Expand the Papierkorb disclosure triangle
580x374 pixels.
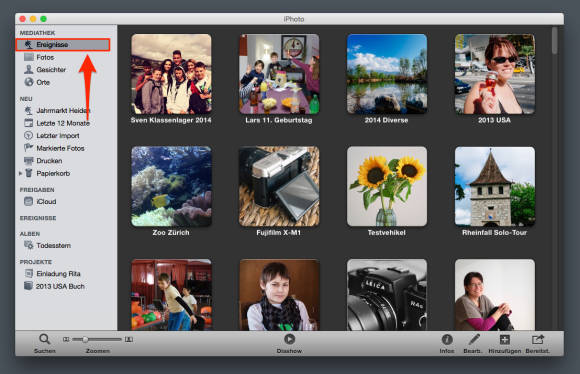20,173
